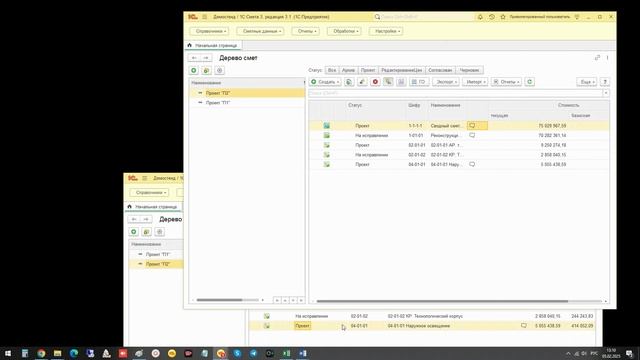Click the edit pencil icon in estimate toolbar
640x360 pixels.
pyautogui.click(x=362, y=82)
